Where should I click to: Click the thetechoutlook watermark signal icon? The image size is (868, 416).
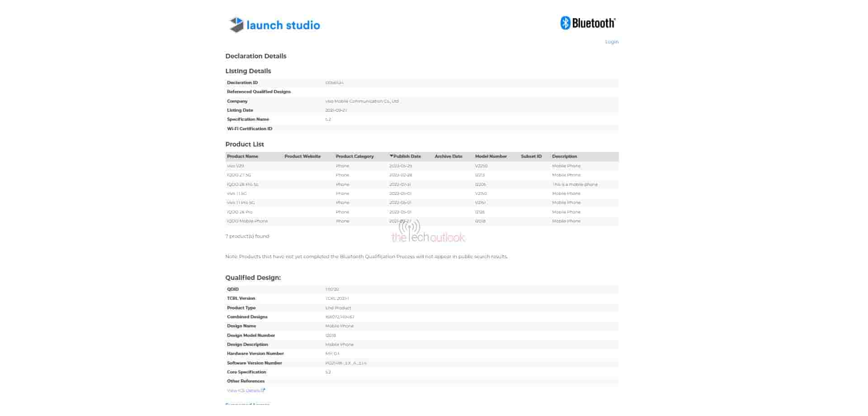(410, 228)
